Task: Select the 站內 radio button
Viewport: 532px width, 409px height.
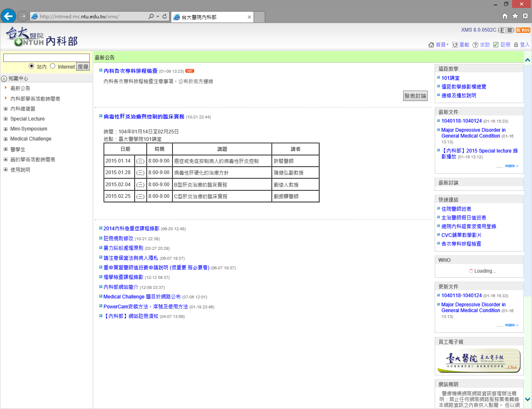Action: (32, 66)
